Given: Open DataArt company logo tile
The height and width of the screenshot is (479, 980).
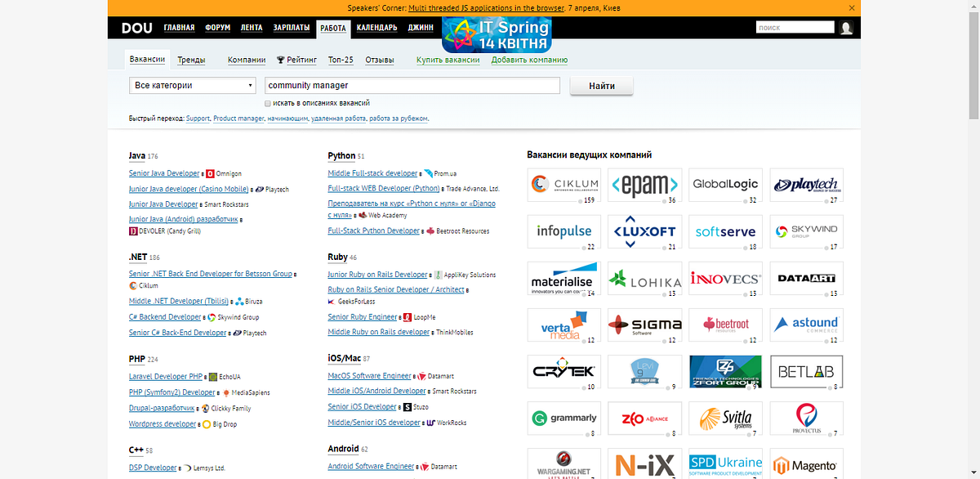Looking at the screenshot, I should (x=807, y=279).
